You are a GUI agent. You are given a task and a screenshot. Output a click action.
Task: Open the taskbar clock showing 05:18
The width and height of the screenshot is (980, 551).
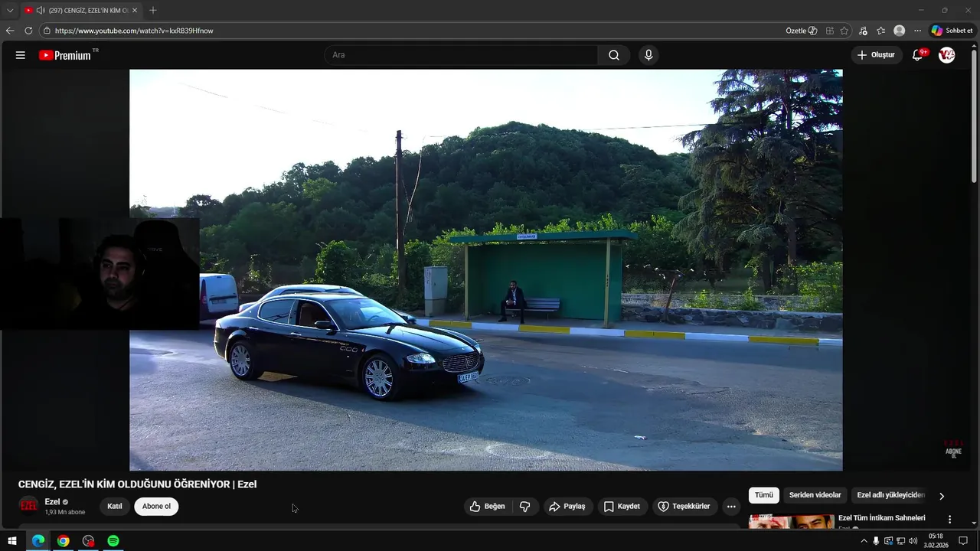click(x=936, y=541)
